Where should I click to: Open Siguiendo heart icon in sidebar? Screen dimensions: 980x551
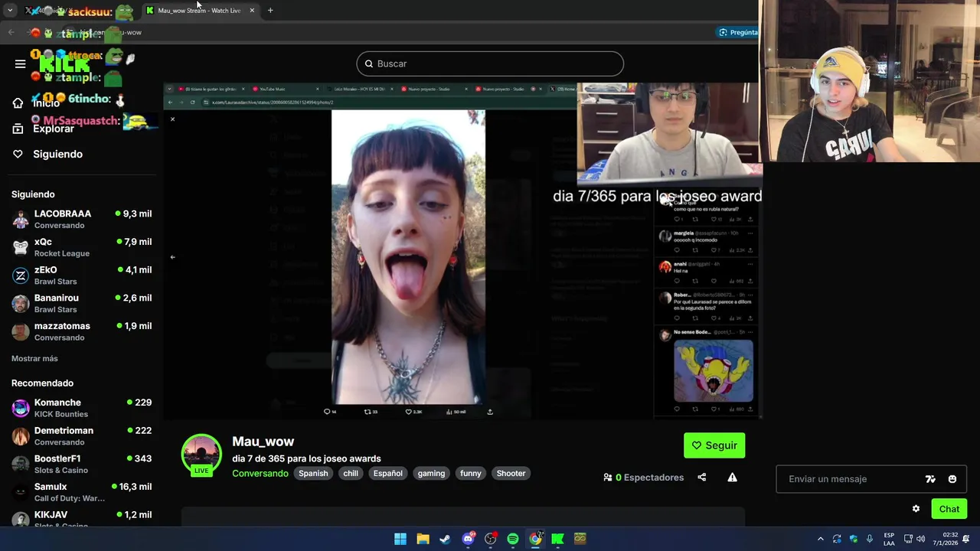coord(18,154)
